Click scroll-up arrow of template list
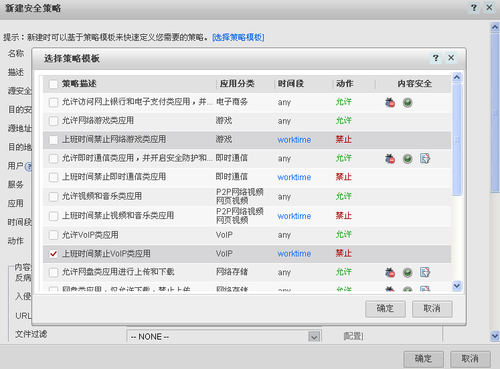The image size is (500, 369). 457,77
